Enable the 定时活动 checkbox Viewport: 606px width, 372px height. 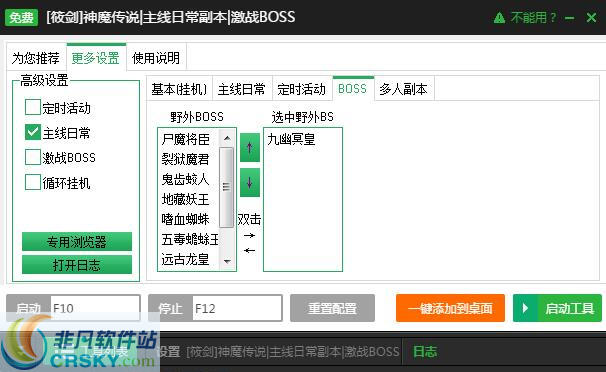tap(33, 107)
